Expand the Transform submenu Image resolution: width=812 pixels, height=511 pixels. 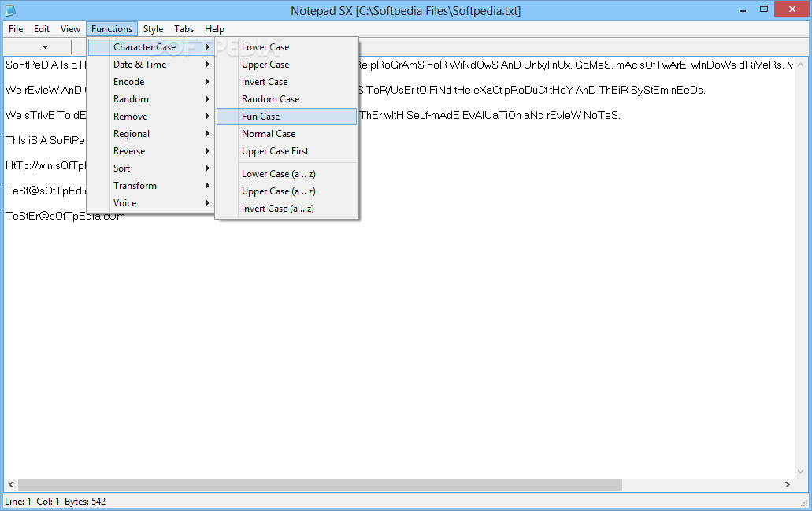(x=151, y=185)
